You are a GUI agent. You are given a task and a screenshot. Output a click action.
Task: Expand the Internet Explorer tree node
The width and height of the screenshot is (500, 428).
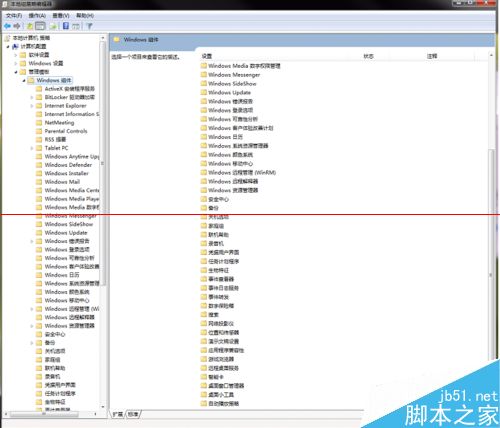[32, 106]
